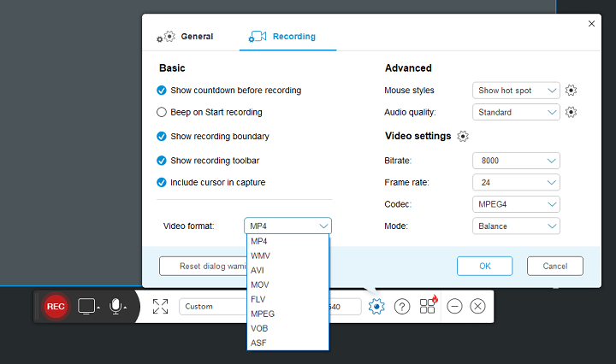Choose FLV video format

pos(287,299)
